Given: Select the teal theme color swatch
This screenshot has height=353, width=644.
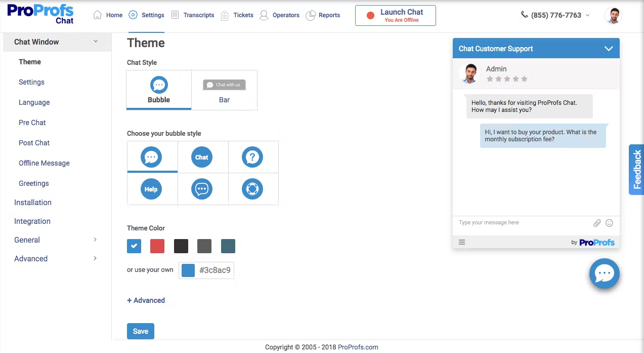Looking at the screenshot, I should tap(228, 246).
